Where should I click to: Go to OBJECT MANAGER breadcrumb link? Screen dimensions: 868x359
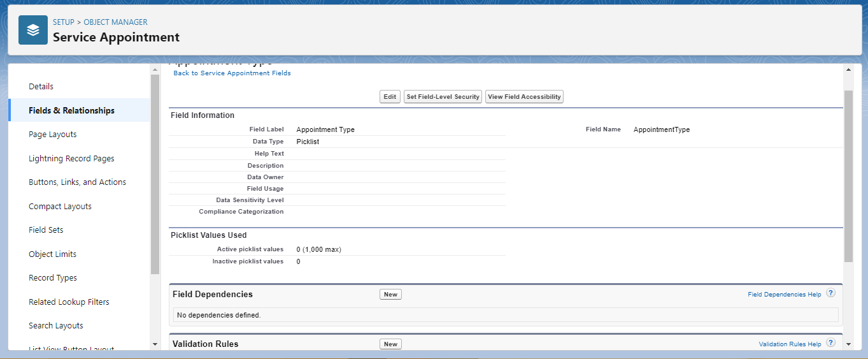115,22
